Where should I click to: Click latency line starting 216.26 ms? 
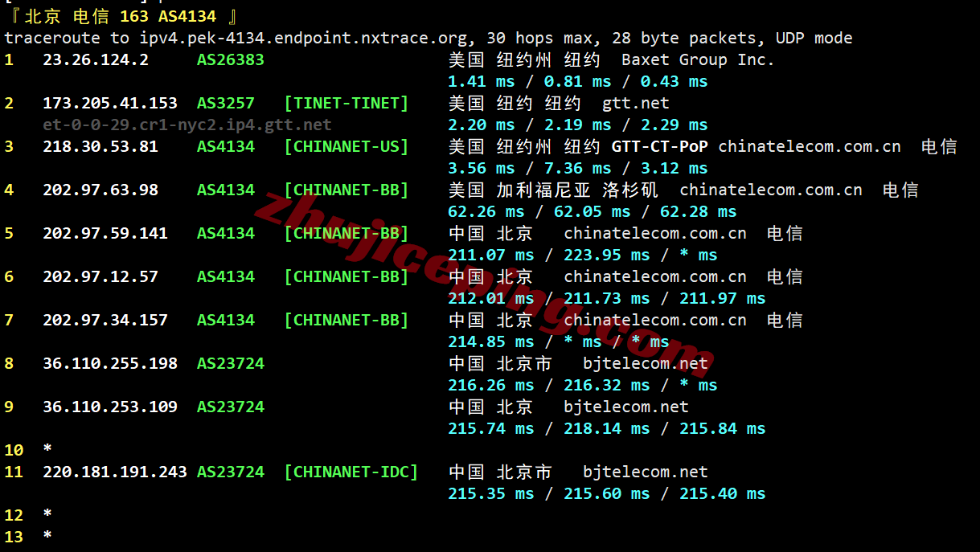tap(583, 385)
